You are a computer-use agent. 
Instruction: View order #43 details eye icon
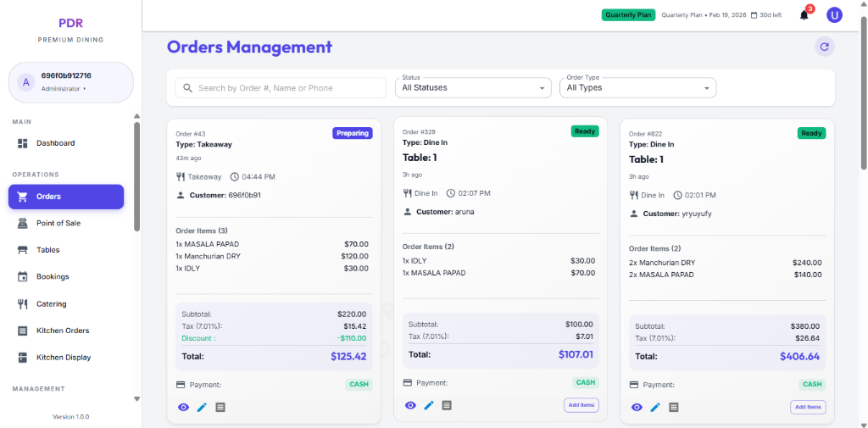(183, 407)
